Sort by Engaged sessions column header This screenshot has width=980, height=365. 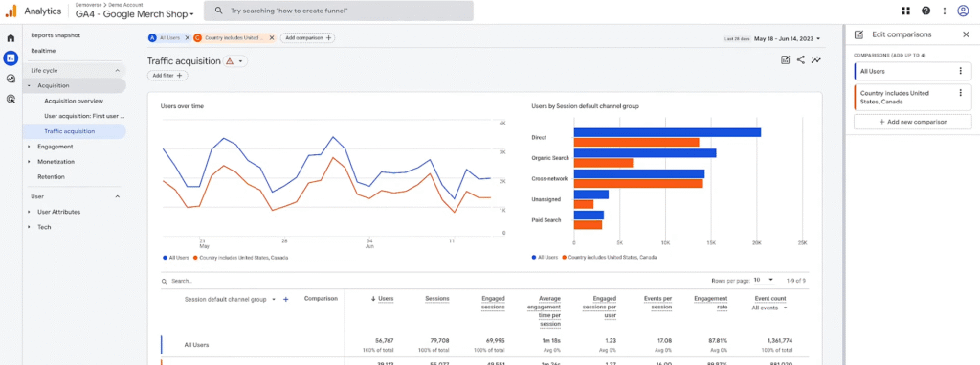point(493,303)
